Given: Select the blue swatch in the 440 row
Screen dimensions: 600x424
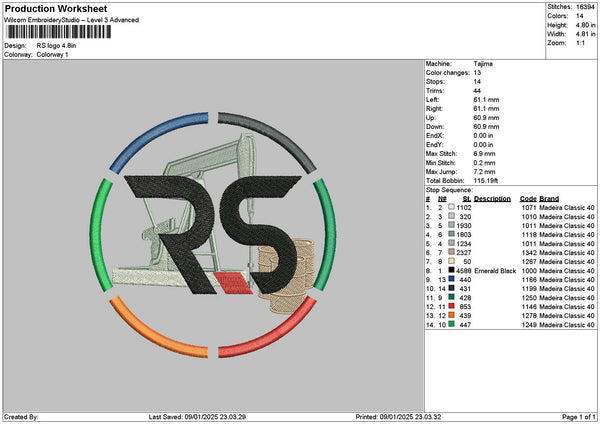Looking at the screenshot, I should (452, 279).
